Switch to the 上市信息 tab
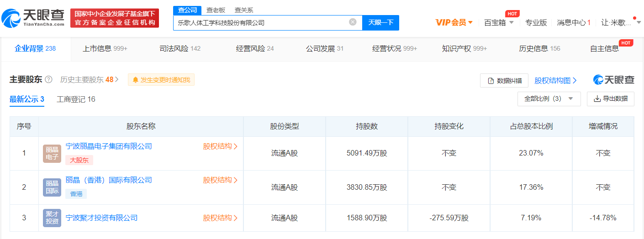 (105, 49)
